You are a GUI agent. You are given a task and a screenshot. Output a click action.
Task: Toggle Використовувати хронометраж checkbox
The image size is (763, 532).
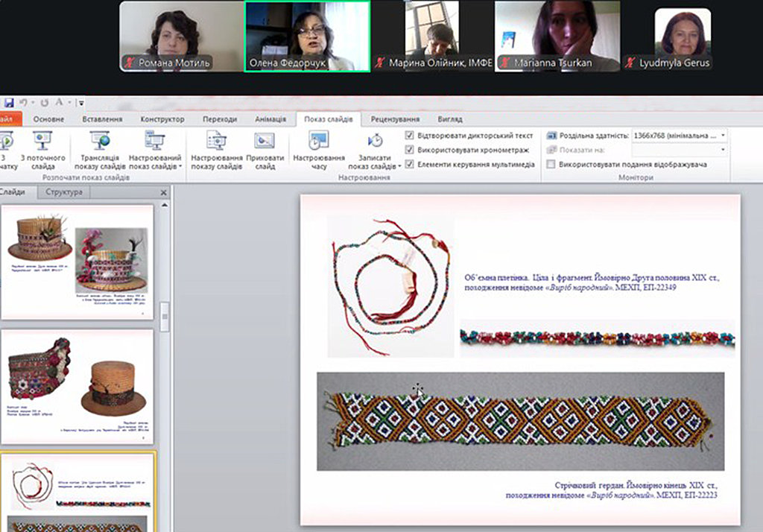tap(410, 150)
